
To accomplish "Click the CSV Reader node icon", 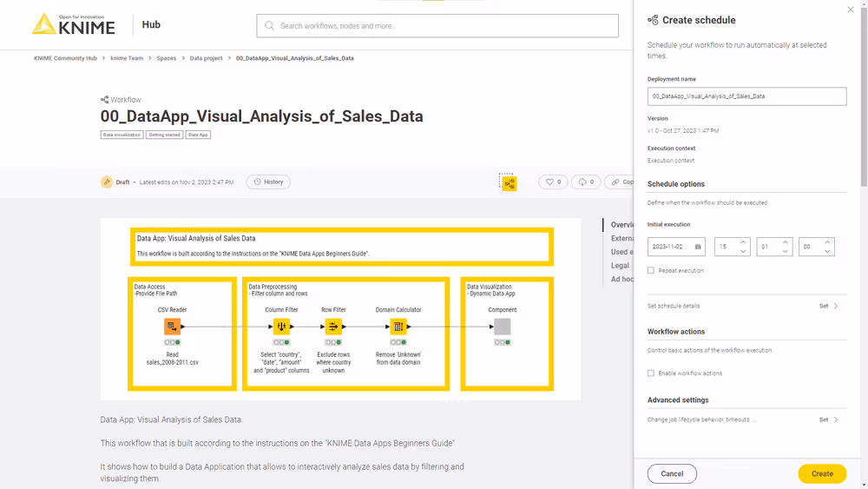I will [172, 327].
